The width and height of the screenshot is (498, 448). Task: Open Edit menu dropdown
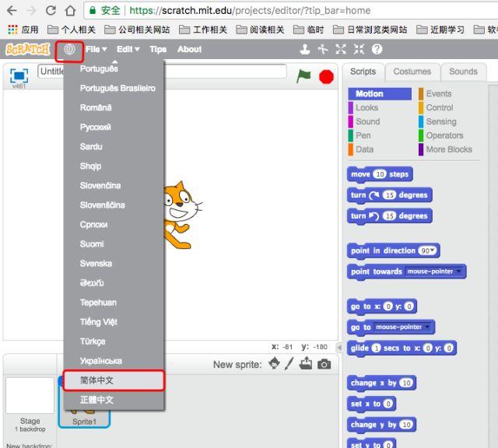(x=128, y=49)
